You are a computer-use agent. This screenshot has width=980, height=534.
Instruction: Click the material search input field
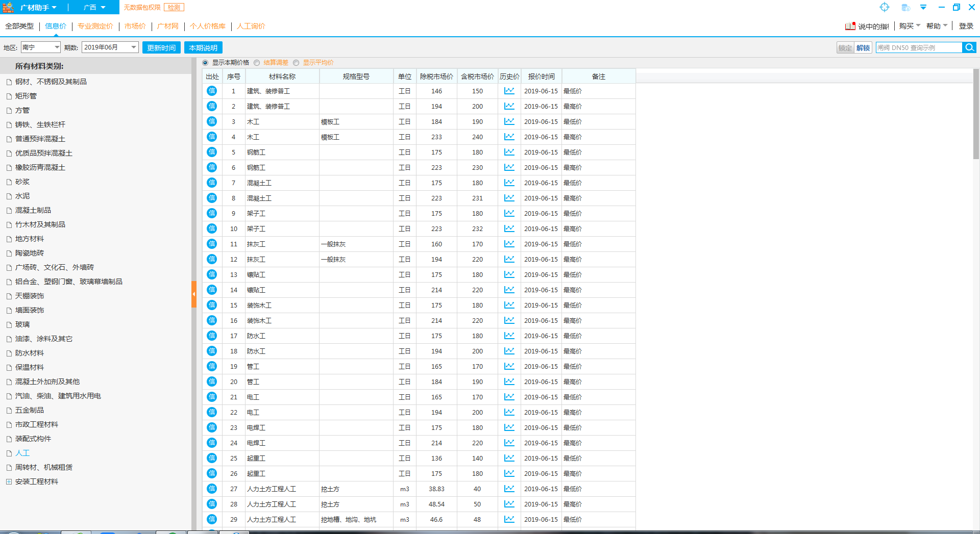click(919, 47)
